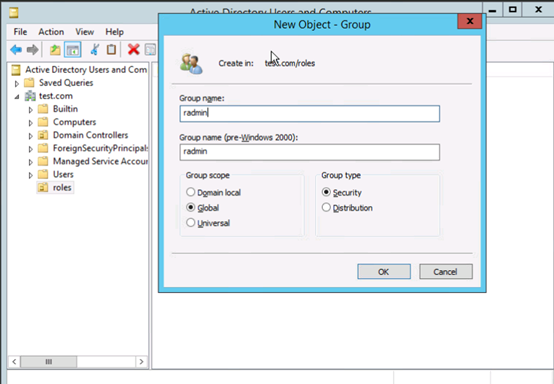This screenshot has width=554, height=384.
Task: Select the test.com label in the tree
Action: pyautogui.click(x=56, y=96)
